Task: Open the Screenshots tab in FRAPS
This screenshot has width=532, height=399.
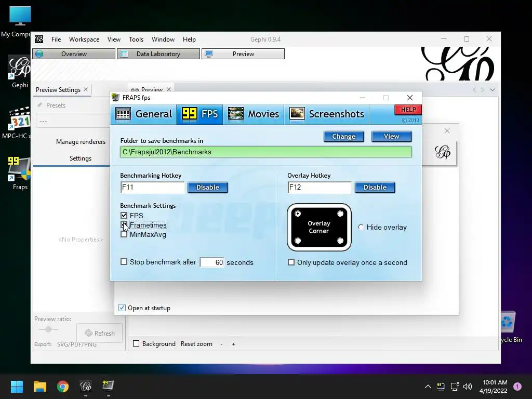Action: point(327,114)
